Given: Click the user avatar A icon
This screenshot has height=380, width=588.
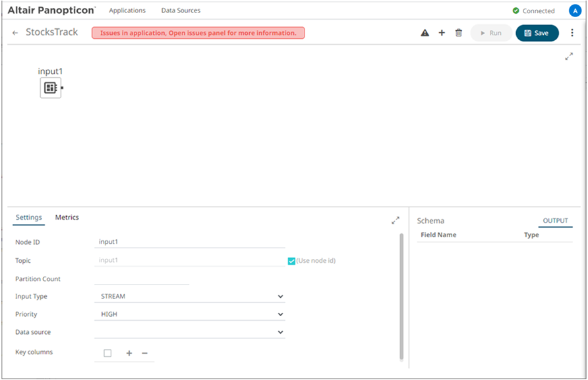Looking at the screenshot, I should (x=574, y=11).
